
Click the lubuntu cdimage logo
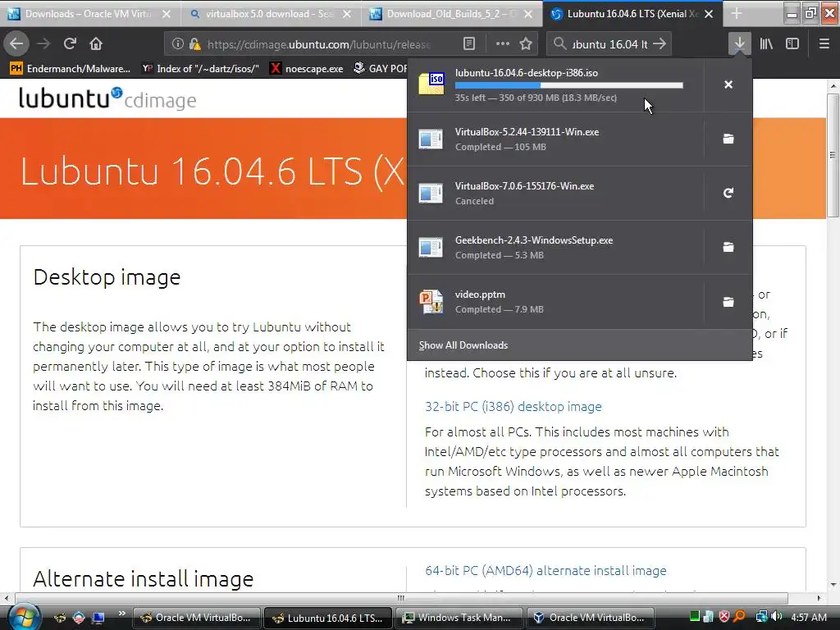107,98
